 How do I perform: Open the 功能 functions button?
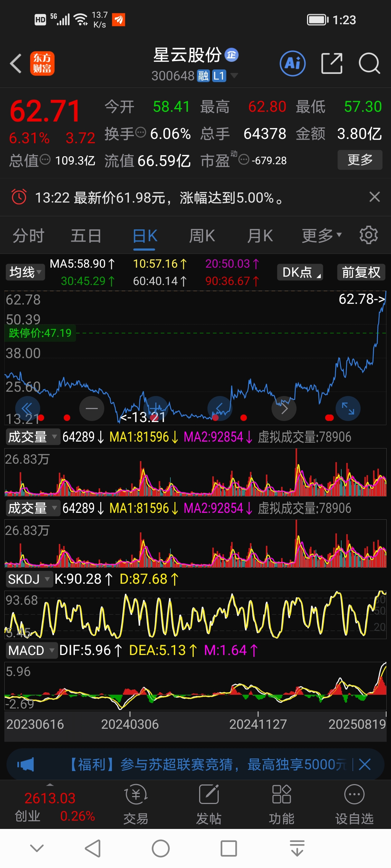tap(282, 804)
